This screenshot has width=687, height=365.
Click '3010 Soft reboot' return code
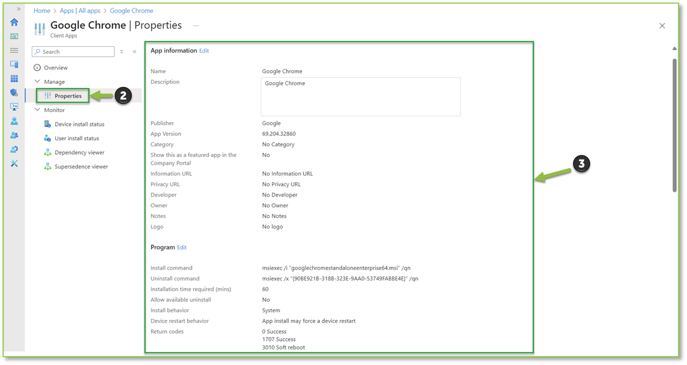point(283,347)
